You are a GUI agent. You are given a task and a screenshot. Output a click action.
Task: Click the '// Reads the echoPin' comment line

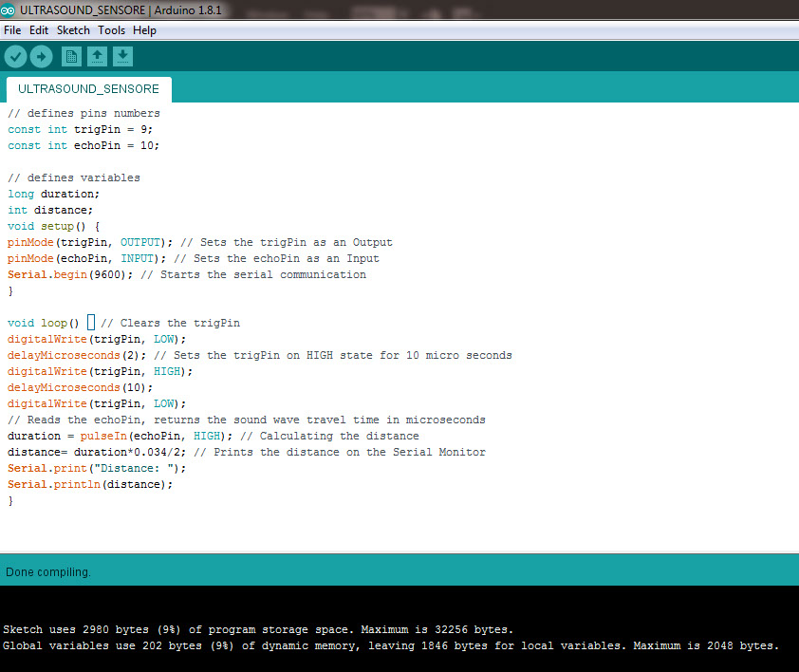246,420
